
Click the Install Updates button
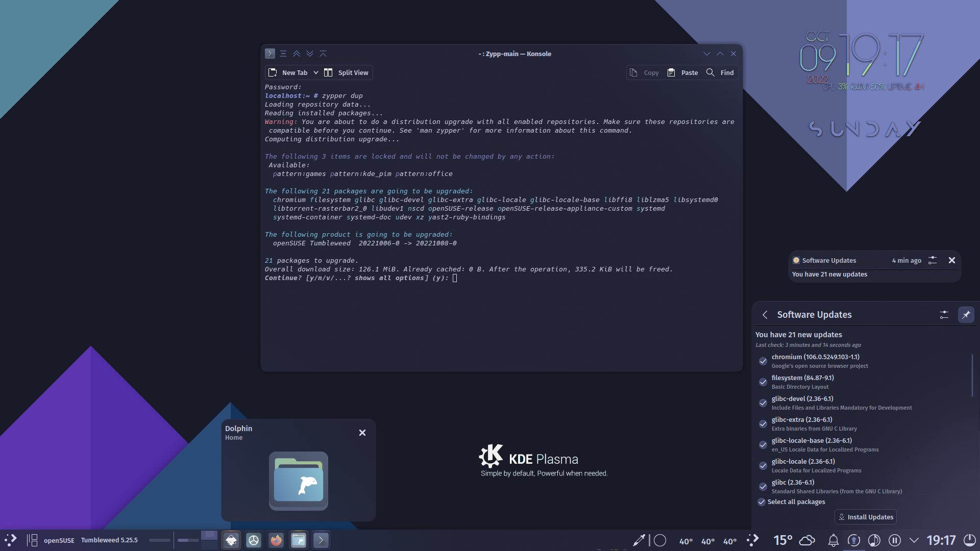tap(865, 517)
